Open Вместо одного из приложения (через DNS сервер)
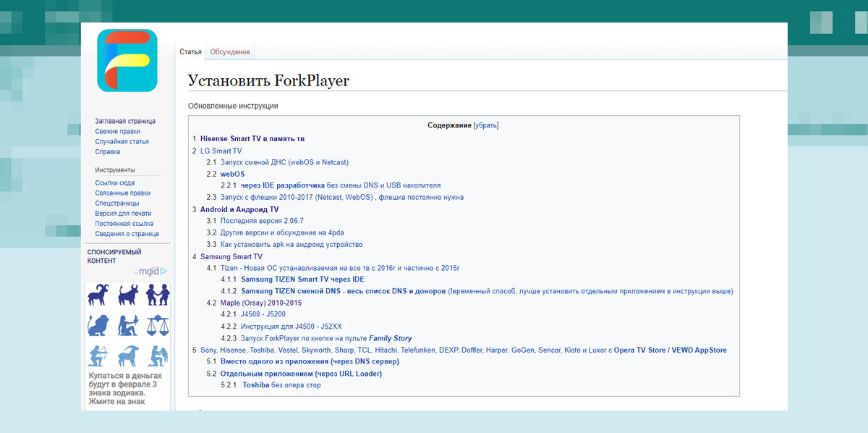The width and height of the screenshot is (868, 433). point(310,361)
